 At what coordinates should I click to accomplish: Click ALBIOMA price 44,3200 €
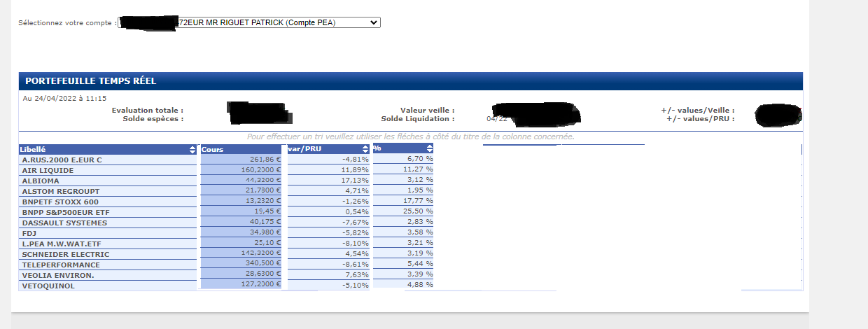pyautogui.click(x=262, y=181)
